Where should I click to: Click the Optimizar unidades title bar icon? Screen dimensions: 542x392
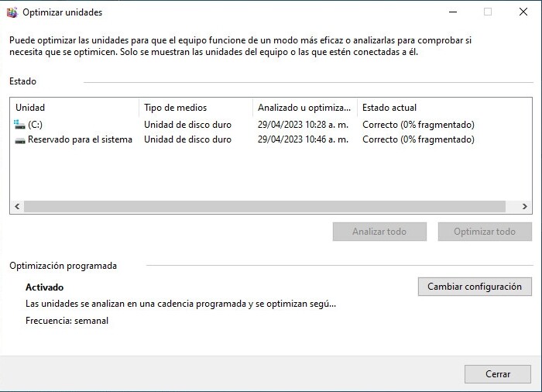click(12, 12)
